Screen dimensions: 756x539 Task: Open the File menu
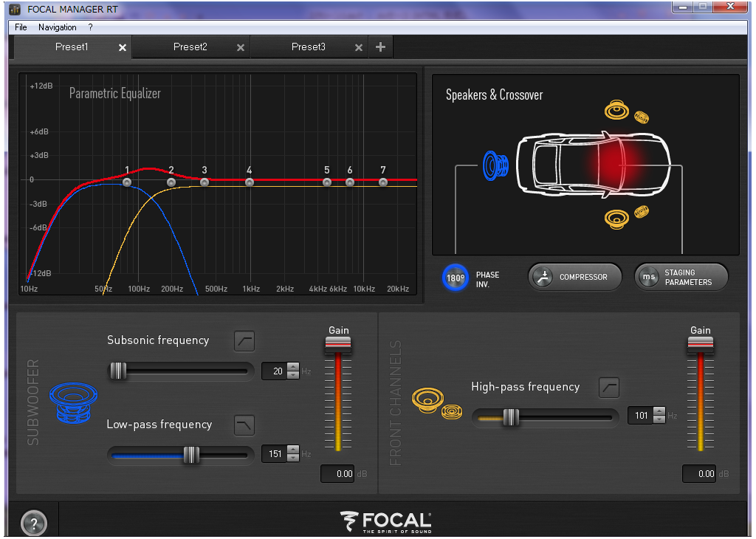coord(21,27)
